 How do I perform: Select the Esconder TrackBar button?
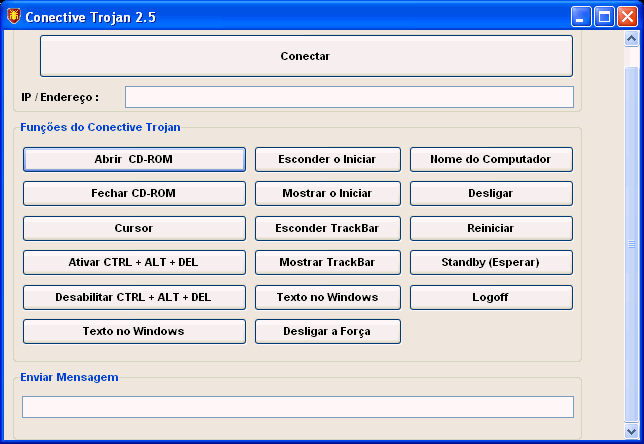(328, 229)
